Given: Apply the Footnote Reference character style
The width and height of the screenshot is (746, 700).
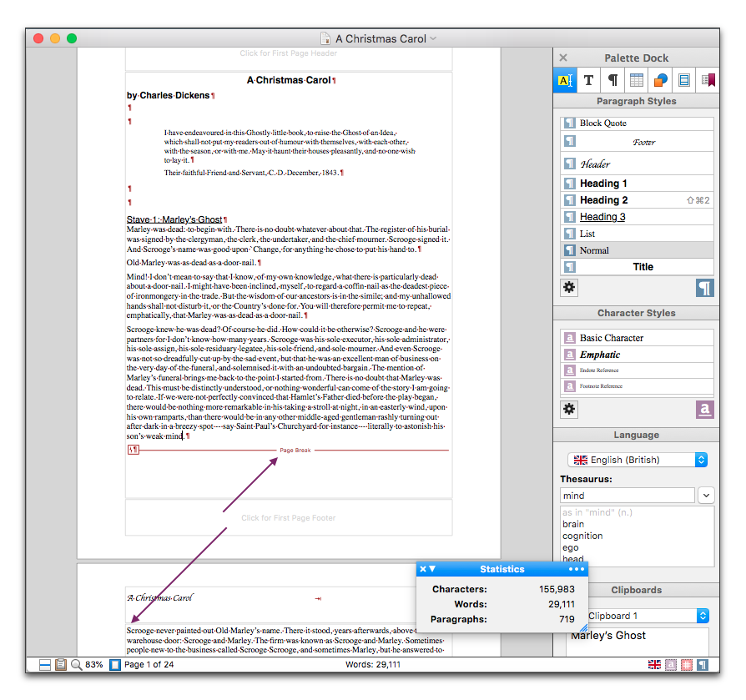Looking at the screenshot, I should pos(637,386).
